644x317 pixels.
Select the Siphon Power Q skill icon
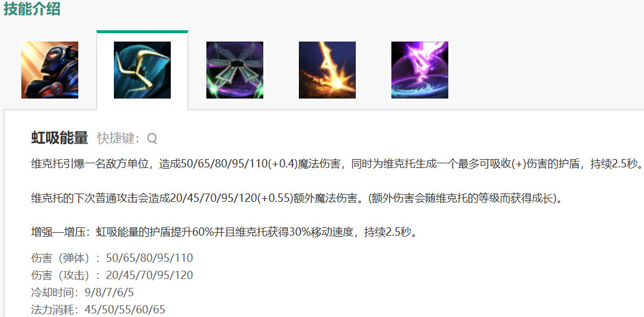point(142,70)
